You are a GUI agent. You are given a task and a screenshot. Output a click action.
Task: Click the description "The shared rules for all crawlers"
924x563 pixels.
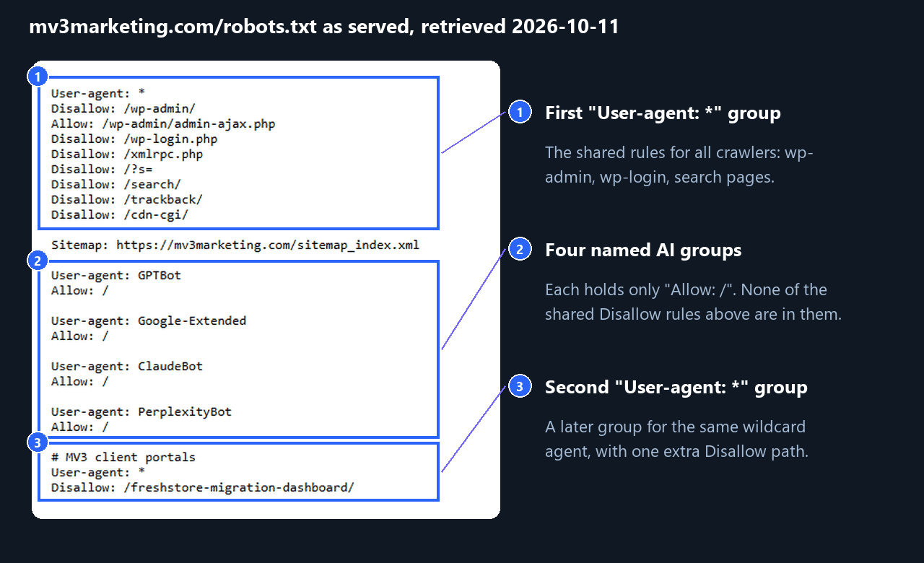[679, 165]
